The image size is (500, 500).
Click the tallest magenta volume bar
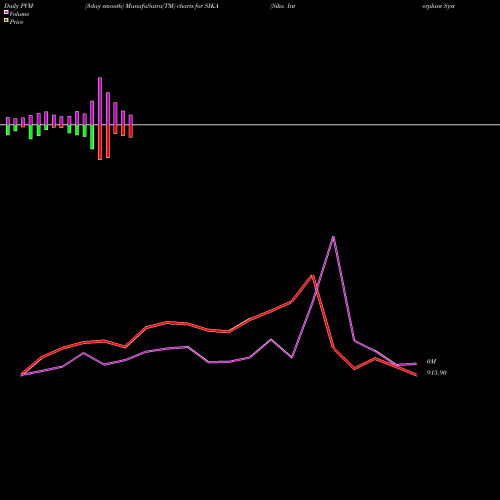[x=100, y=101]
